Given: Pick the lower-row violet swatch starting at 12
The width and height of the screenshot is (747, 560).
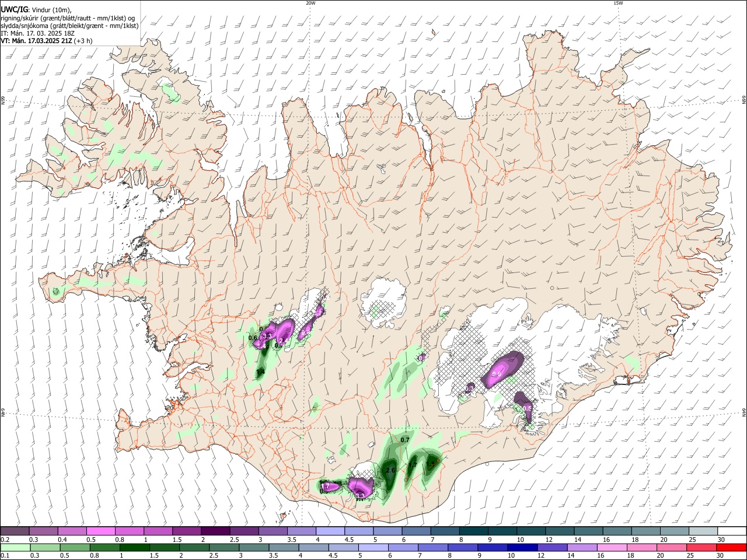Looking at the screenshot, I should (551, 547).
